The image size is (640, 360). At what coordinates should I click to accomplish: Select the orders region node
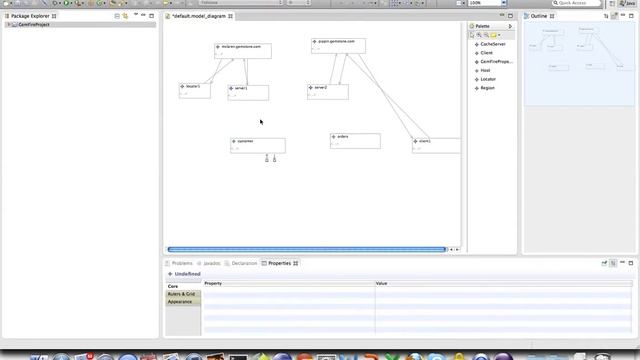pos(355,141)
